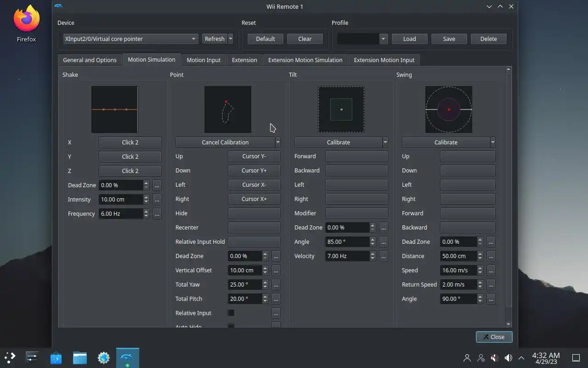Adjust Swing Angle spinner arrows
Viewport: 588px width, 368px height.
pos(480,299)
